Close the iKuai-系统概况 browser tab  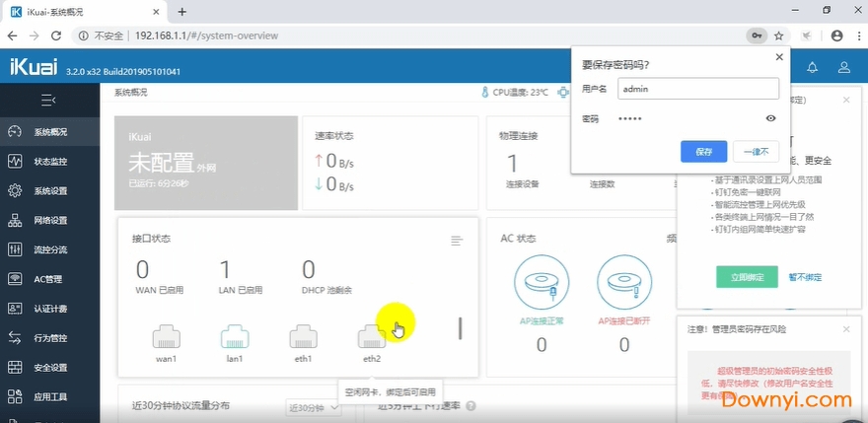pyautogui.click(x=157, y=12)
